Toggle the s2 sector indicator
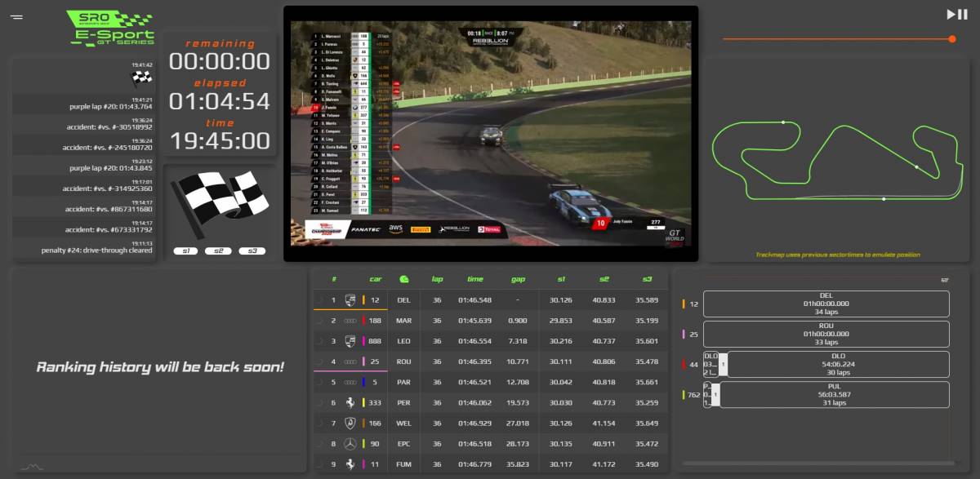This screenshot has height=479, width=980. (x=219, y=251)
